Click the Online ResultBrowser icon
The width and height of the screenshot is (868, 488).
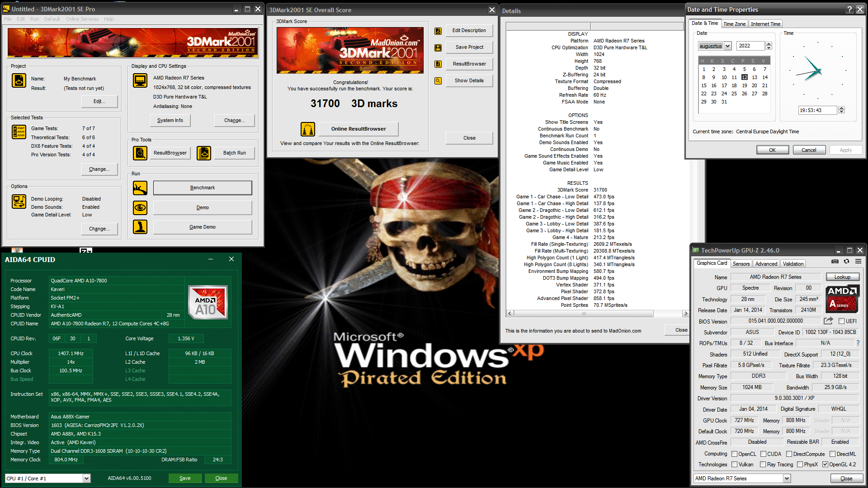308,129
